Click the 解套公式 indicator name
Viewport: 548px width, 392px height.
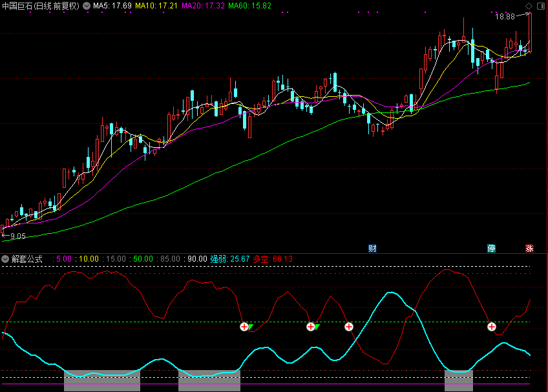[x=27, y=259]
